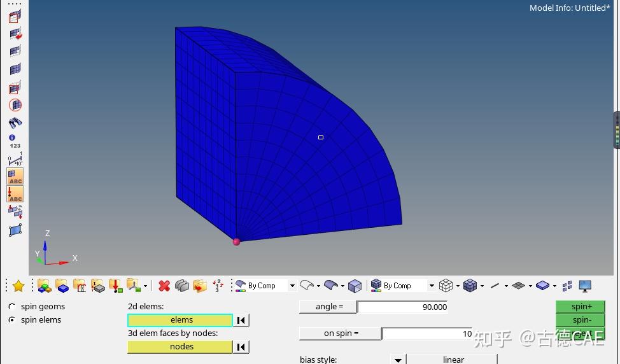This screenshot has width=620, height=364.
Task: Expand the wireframe geometry options arrow
Action: point(318,286)
